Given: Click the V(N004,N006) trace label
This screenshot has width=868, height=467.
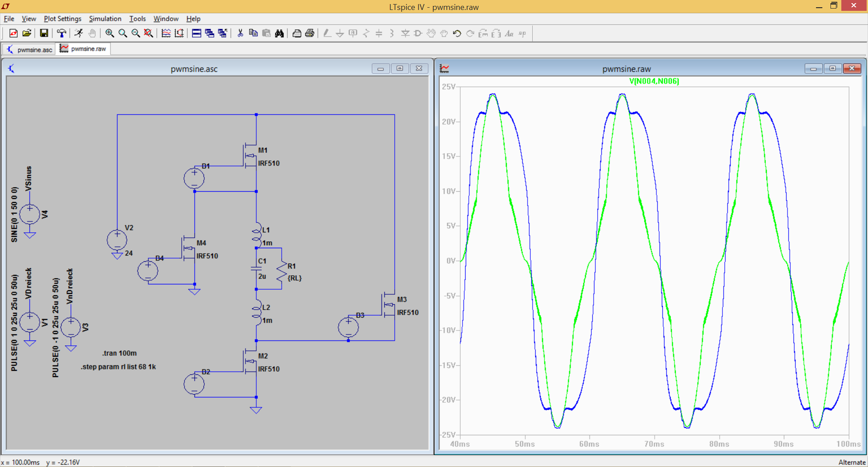Looking at the screenshot, I should coord(654,81).
